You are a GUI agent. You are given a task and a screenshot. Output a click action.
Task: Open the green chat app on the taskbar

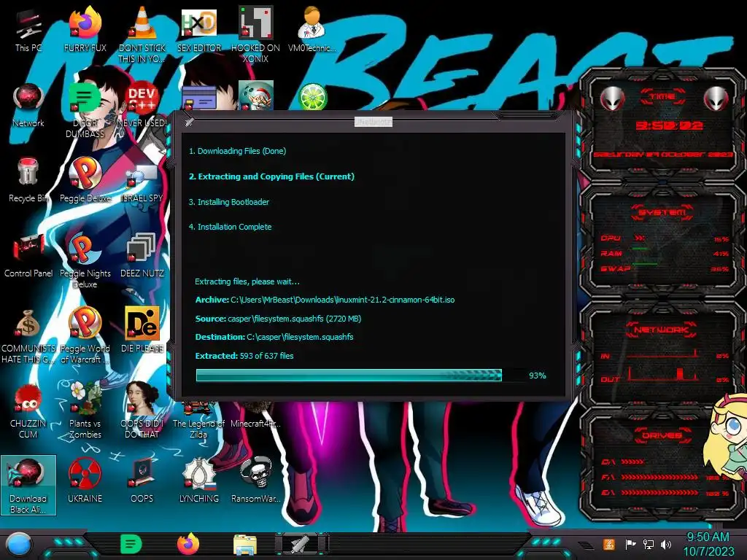pos(131,544)
